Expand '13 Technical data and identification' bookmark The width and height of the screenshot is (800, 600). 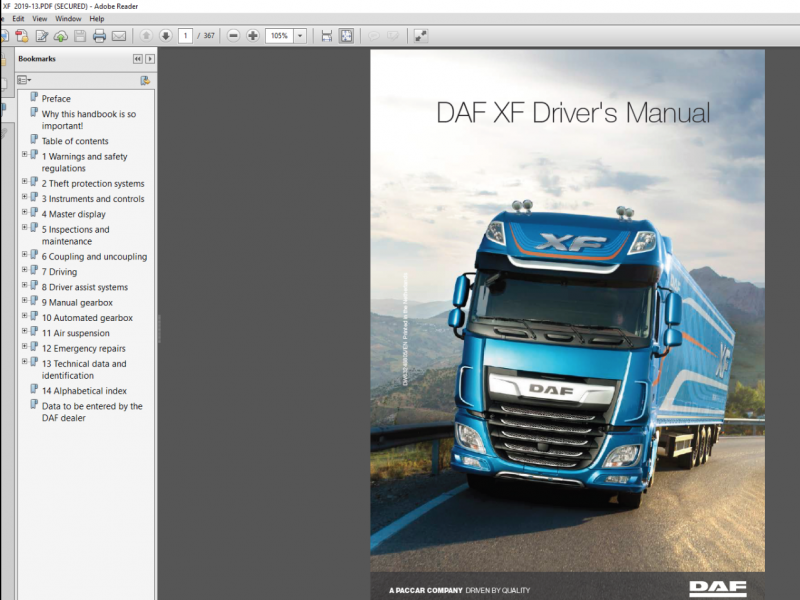click(x=24, y=361)
